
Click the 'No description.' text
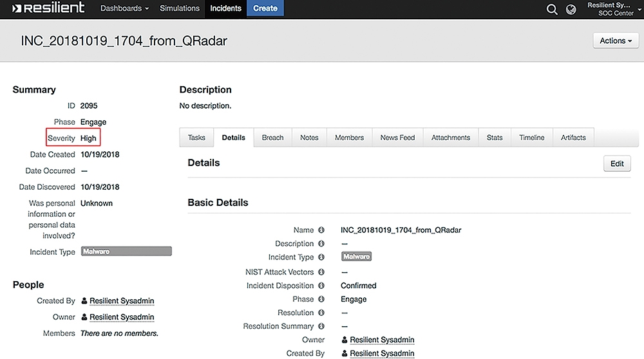(x=205, y=106)
